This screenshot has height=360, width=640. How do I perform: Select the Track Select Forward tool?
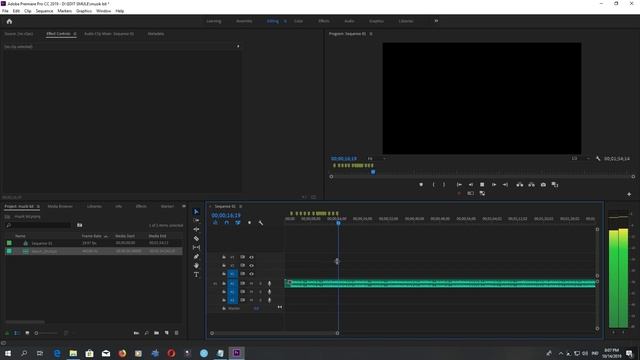pos(196,220)
